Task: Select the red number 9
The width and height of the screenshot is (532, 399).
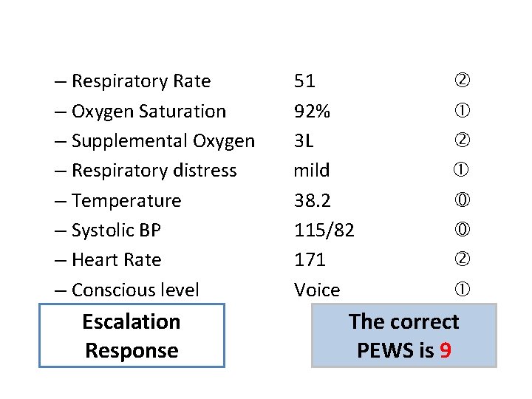Action: pos(445,350)
